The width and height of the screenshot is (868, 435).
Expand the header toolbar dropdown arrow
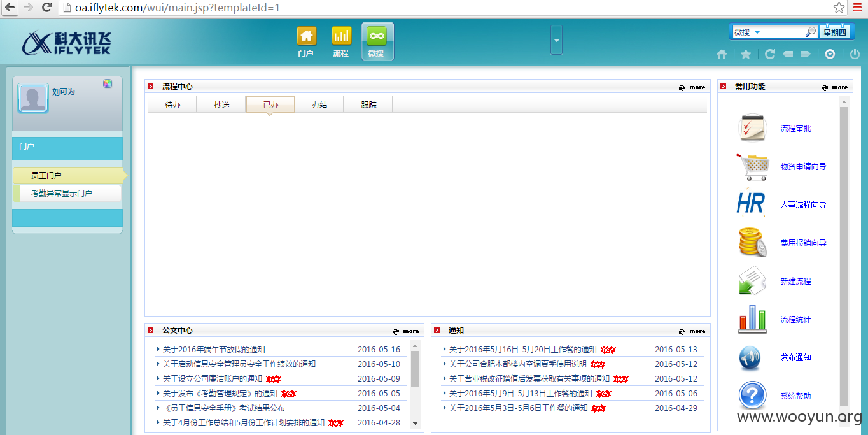point(557,40)
